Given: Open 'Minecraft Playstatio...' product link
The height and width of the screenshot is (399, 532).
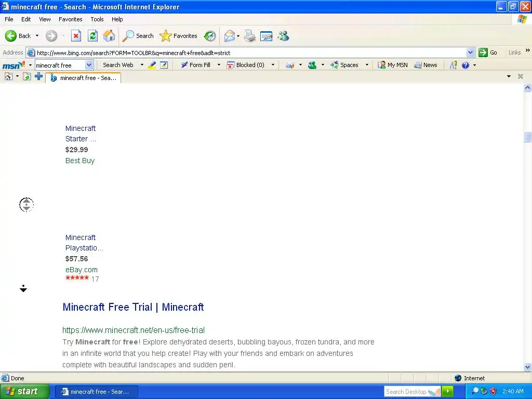Looking at the screenshot, I should (84, 243).
